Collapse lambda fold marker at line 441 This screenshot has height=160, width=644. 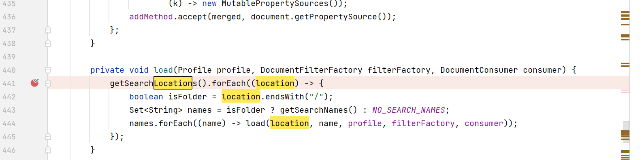point(48,84)
